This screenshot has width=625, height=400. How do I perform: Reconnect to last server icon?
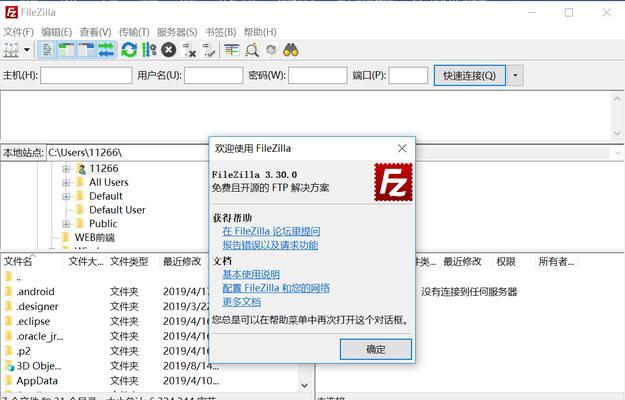click(x=208, y=50)
